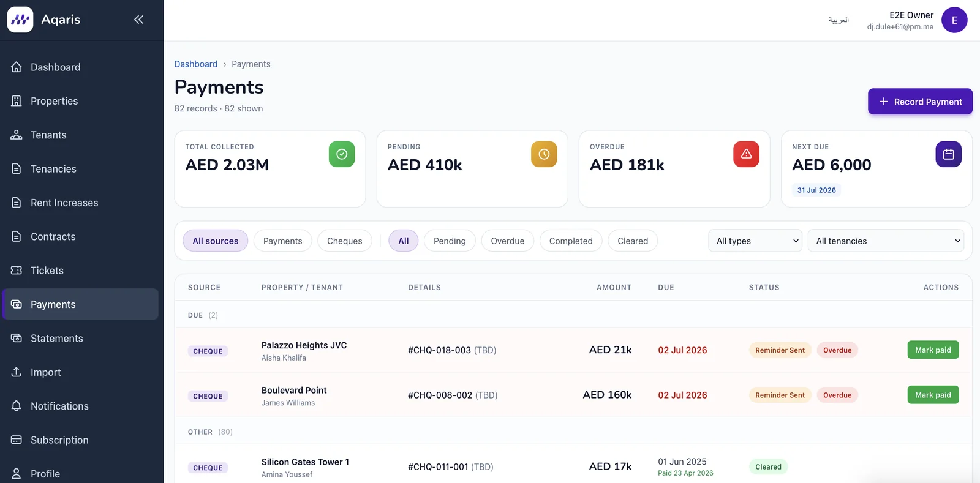This screenshot has height=483, width=980.
Task: Click cheque number #CHQ-008-002
Action: point(440,395)
